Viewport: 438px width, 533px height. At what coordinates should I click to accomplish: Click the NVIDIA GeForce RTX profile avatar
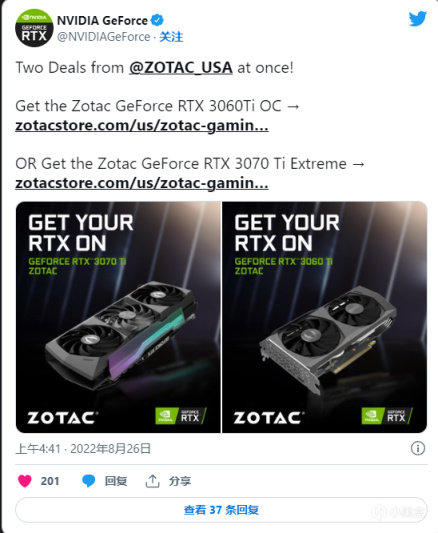click(x=34, y=28)
